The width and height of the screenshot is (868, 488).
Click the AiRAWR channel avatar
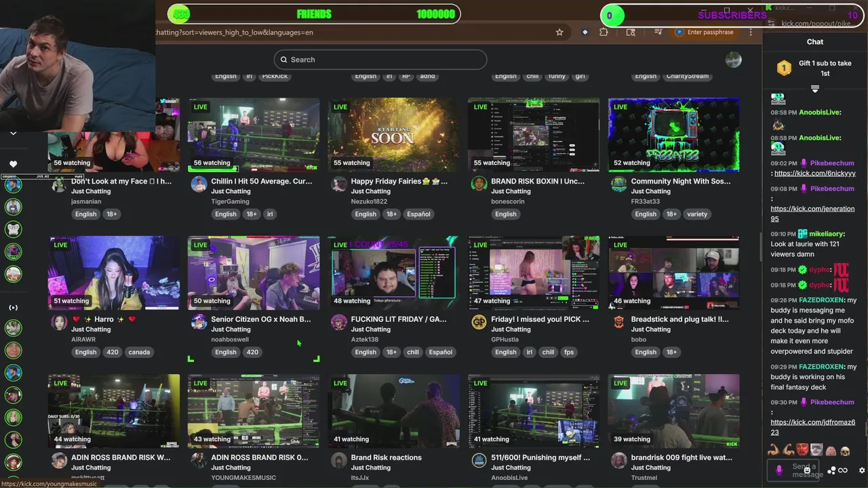pyautogui.click(x=59, y=323)
